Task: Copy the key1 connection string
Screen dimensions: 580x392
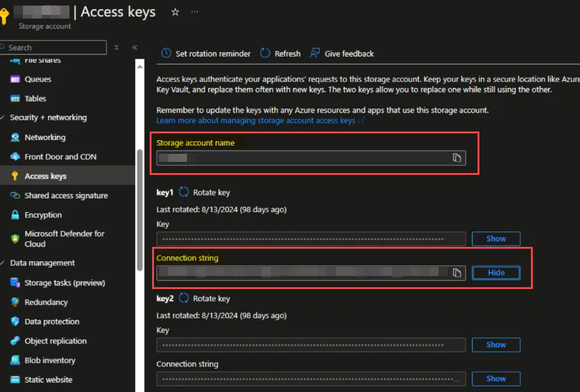Action: (457, 273)
